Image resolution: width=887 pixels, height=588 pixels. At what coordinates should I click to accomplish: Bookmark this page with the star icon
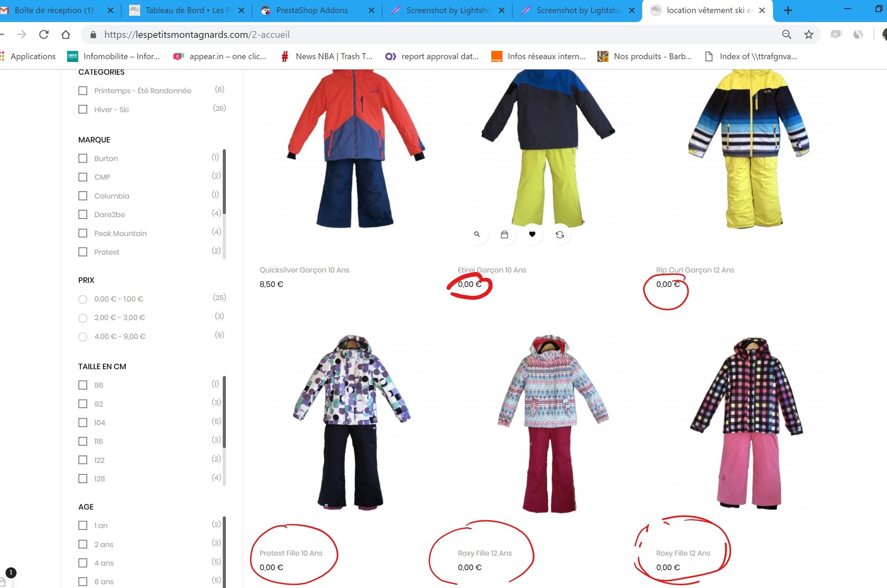click(808, 34)
